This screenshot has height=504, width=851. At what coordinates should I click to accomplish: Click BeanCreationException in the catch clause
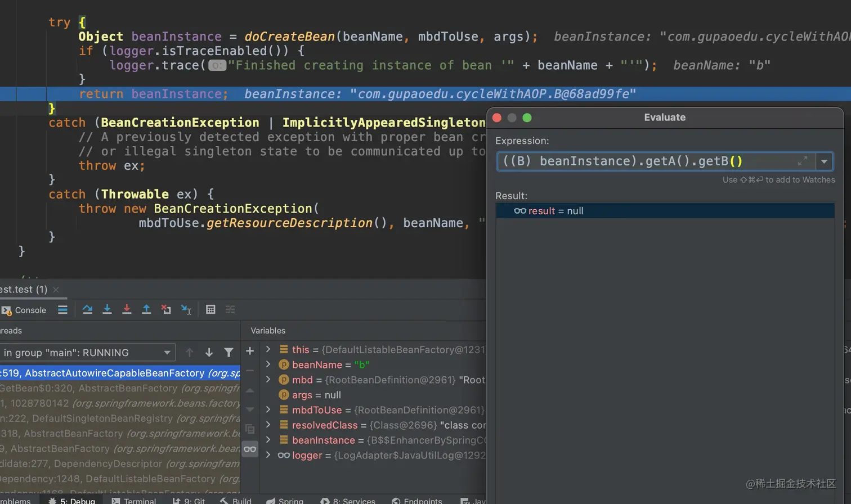(180, 123)
